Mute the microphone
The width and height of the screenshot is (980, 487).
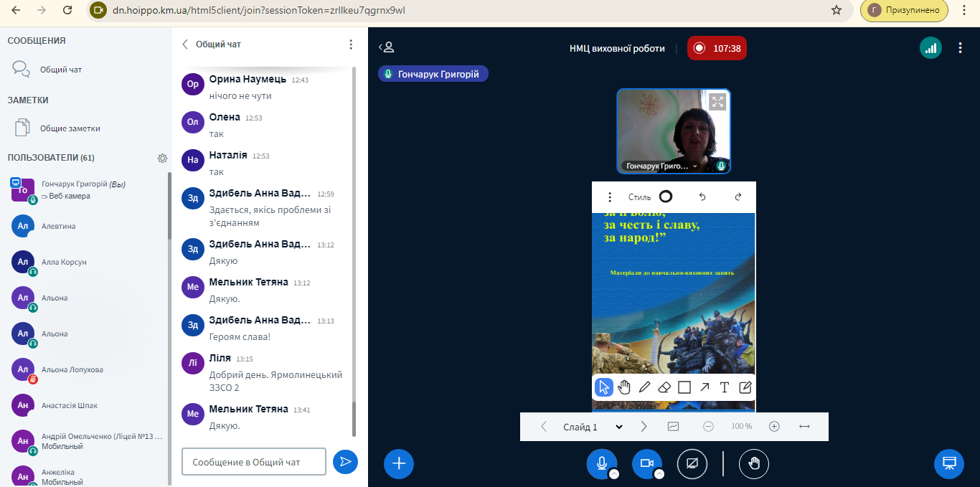(601, 463)
